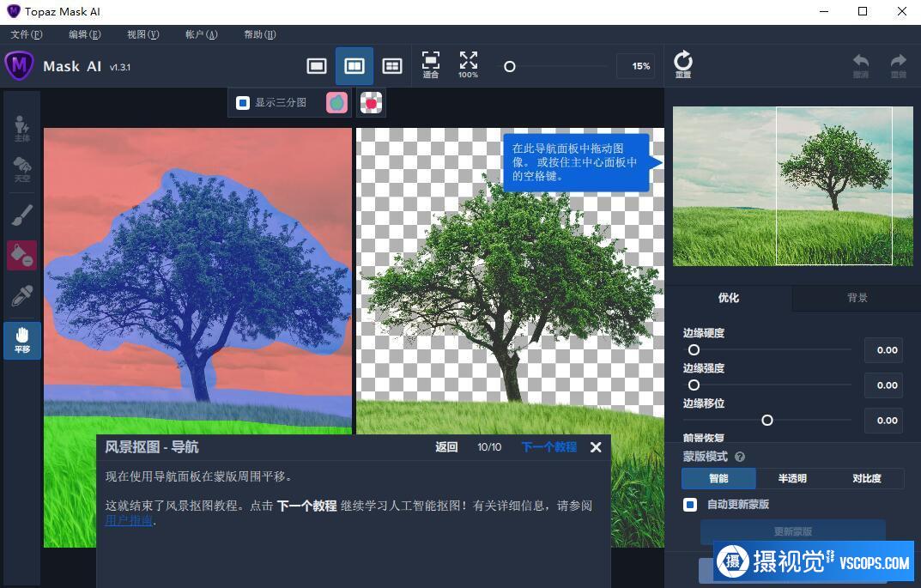Click the zoom slider handle
Image resolution: width=921 pixels, height=588 pixels.
[x=509, y=66]
